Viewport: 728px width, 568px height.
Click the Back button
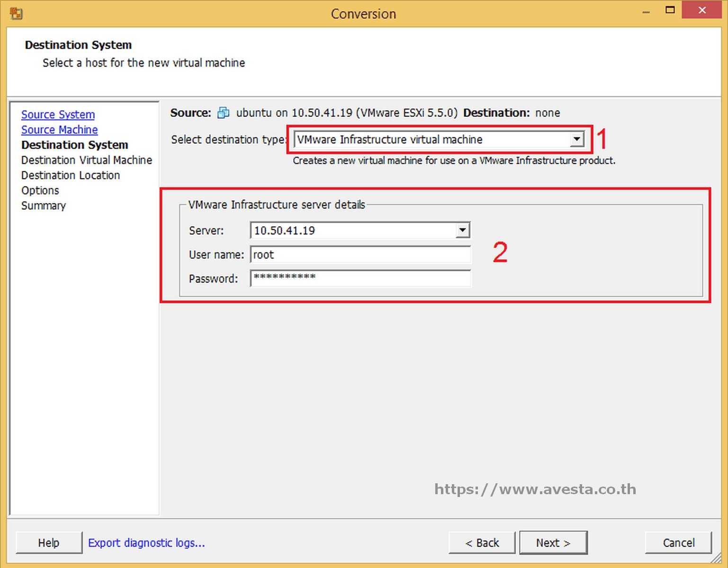(x=482, y=542)
